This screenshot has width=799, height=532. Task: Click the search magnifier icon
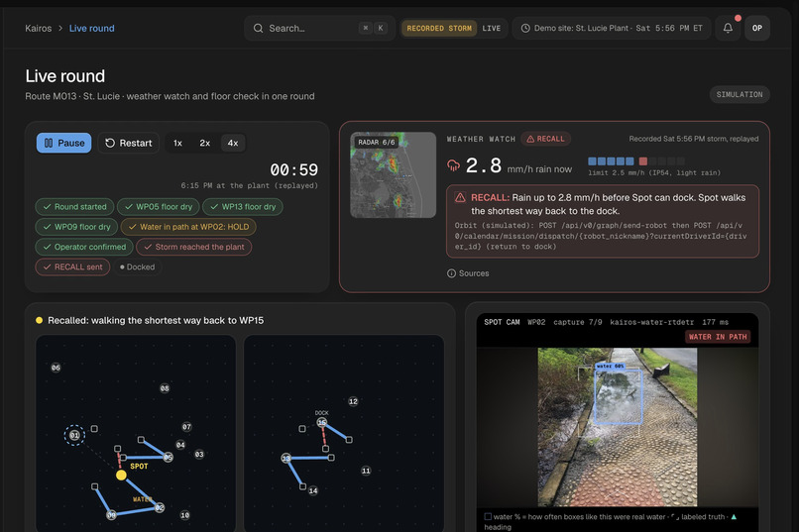pyautogui.click(x=259, y=28)
